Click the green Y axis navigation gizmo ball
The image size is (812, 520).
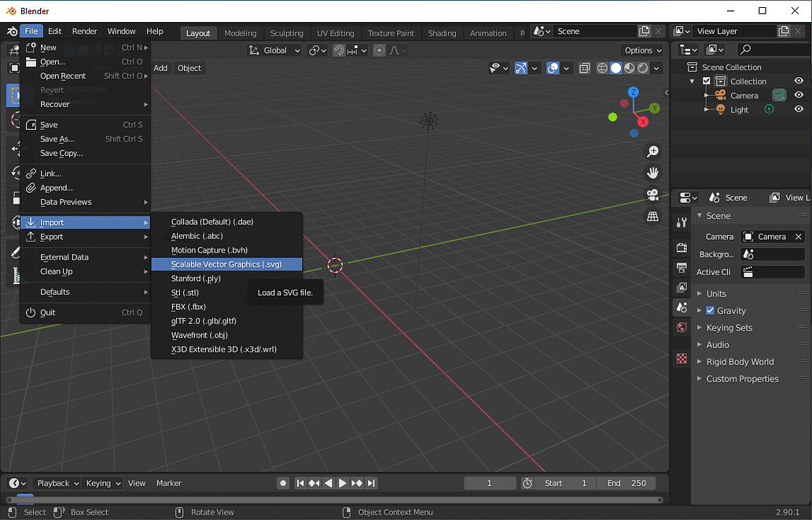655,109
